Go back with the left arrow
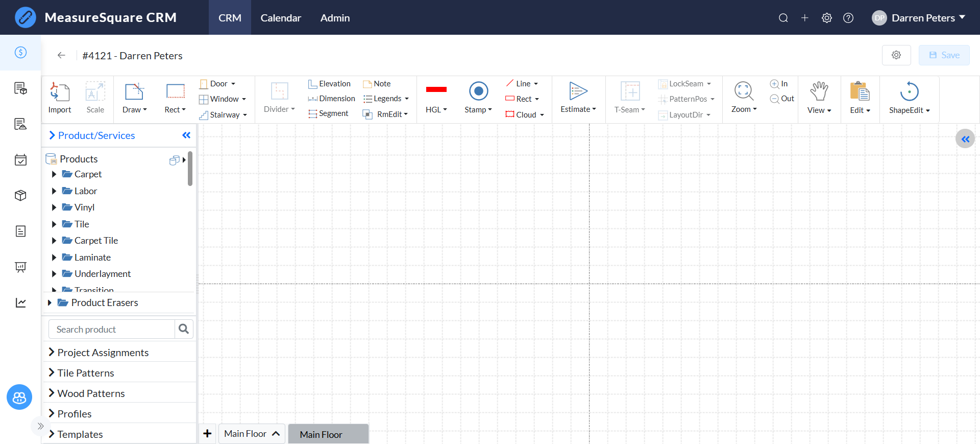980x444 pixels. (61, 55)
